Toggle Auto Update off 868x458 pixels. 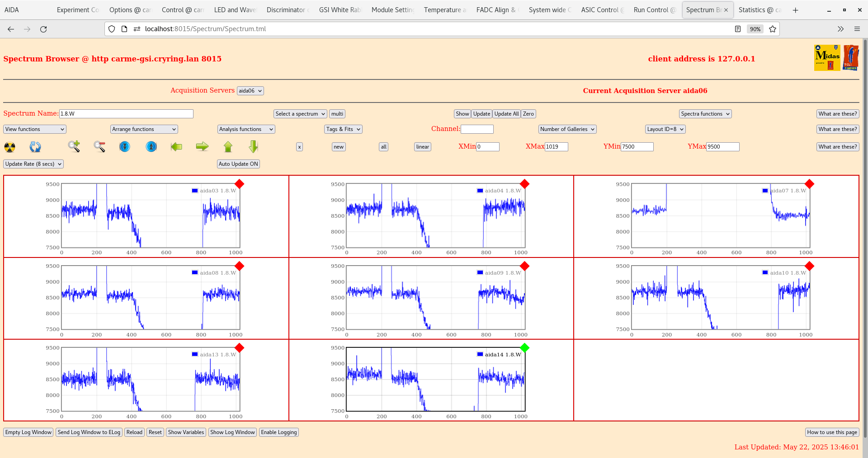point(238,164)
